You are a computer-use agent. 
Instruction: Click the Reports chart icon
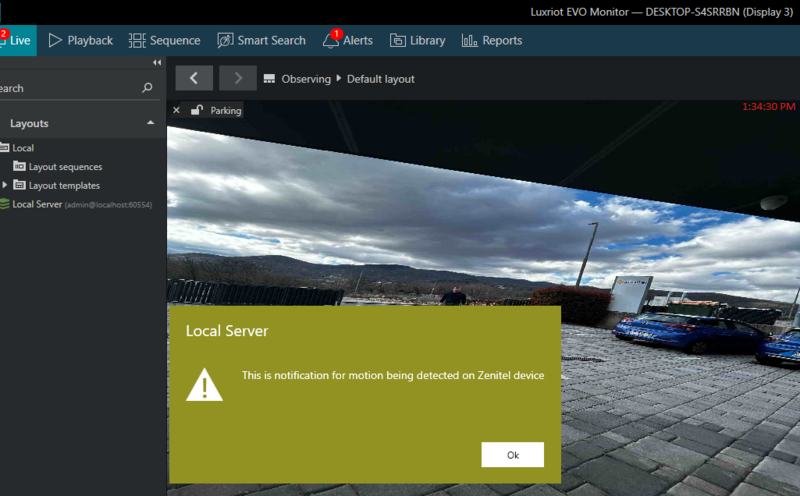coord(469,40)
